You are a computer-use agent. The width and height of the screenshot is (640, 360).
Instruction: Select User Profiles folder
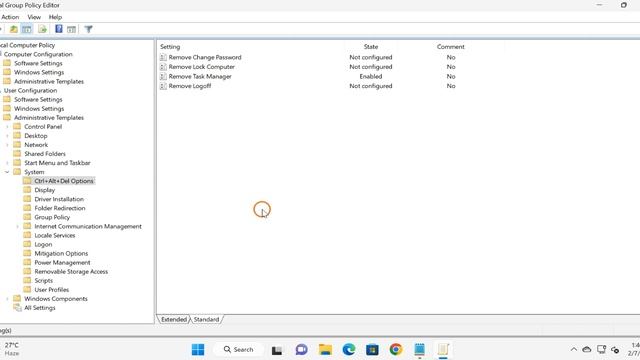[x=52, y=290]
